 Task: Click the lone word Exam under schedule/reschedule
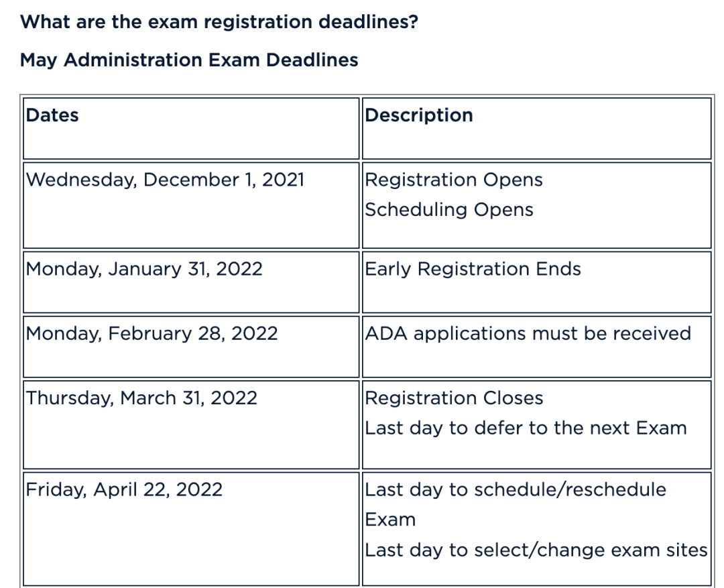click(390, 520)
